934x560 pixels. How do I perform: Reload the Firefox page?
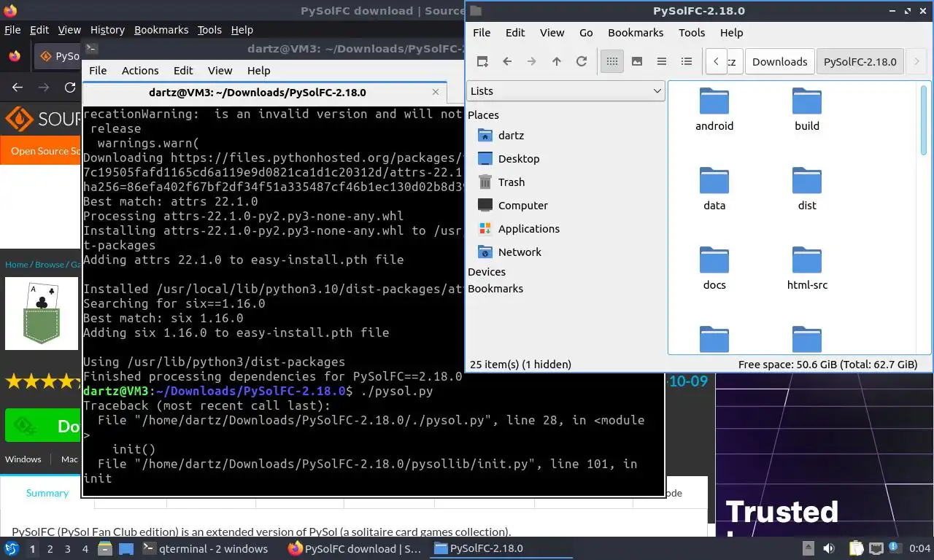click(70, 87)
